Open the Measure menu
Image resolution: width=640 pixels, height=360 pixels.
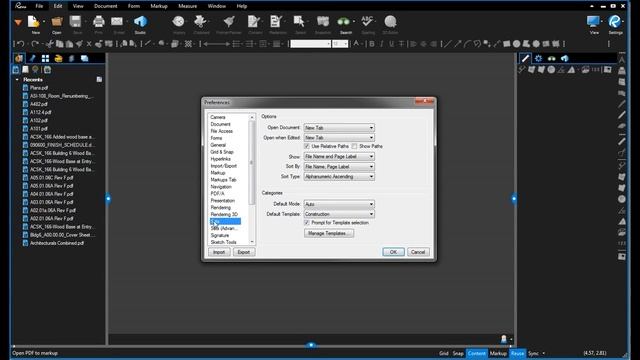click(187, 6)
